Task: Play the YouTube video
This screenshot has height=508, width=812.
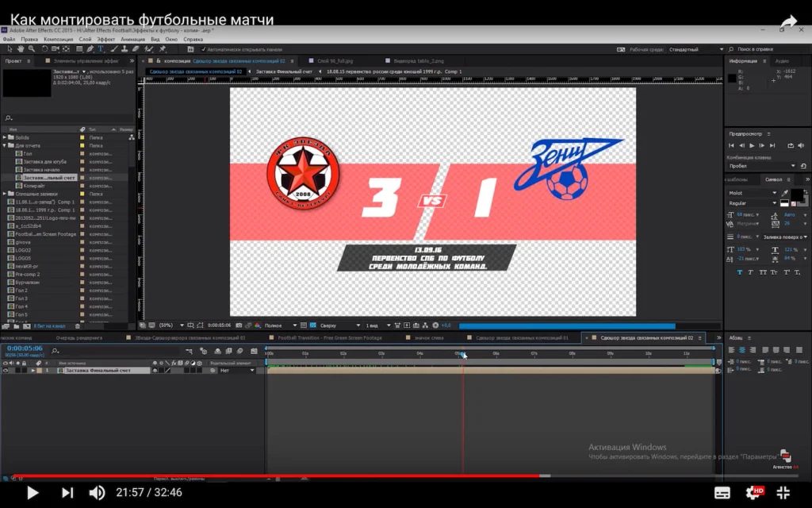Action: click(x=33, y=492)
